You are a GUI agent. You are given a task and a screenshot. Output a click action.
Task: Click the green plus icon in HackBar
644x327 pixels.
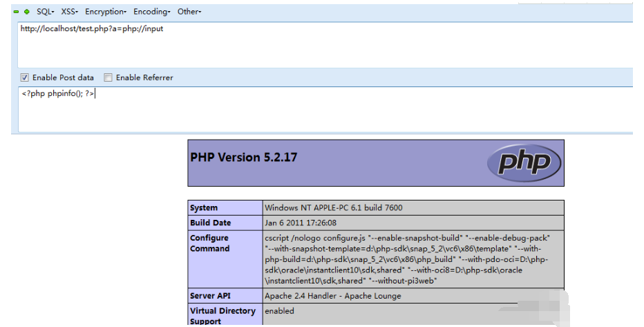pos(27,12)
